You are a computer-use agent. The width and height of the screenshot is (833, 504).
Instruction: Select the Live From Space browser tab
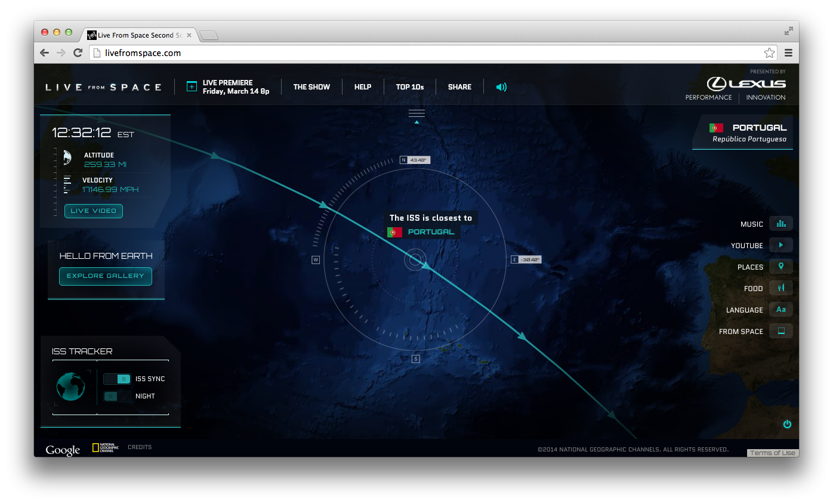(140, 35)
